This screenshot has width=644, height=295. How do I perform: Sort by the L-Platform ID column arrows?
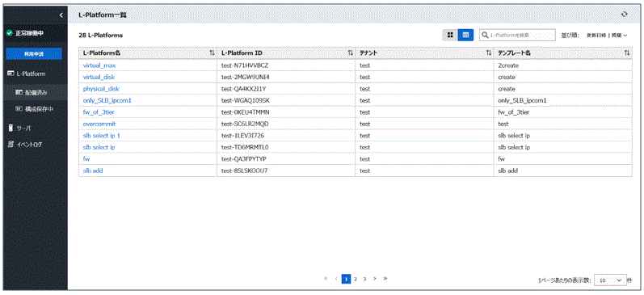pyautogui.click(x=351, y=53)
